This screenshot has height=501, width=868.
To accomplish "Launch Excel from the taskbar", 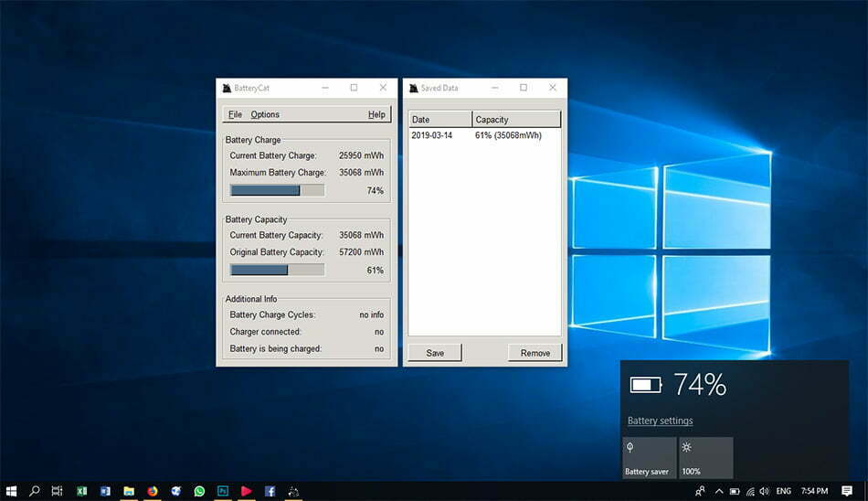I will [82, 491].
